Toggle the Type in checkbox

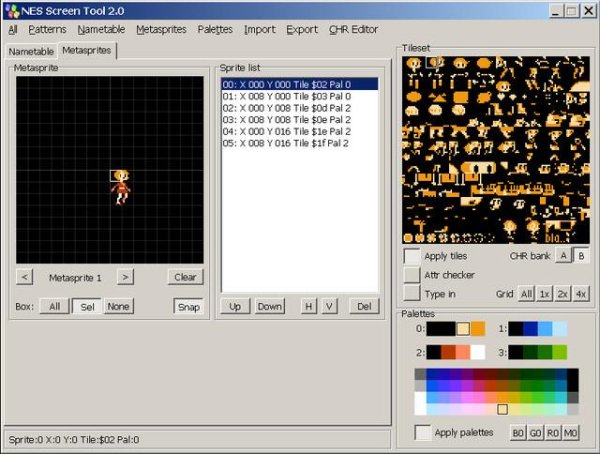(x=412, y=294)
